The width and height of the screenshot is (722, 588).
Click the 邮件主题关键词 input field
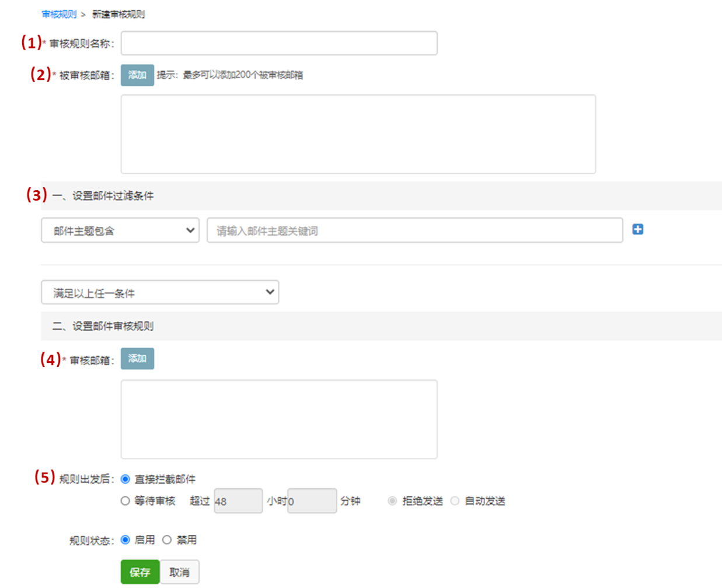pyautogui.click(x=414, y=230)
